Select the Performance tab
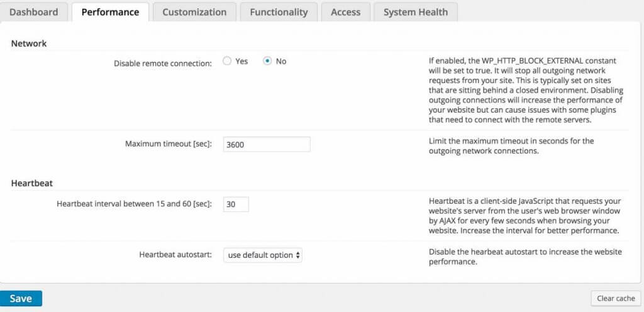This screenshot has height=312, width=644. 110,12
